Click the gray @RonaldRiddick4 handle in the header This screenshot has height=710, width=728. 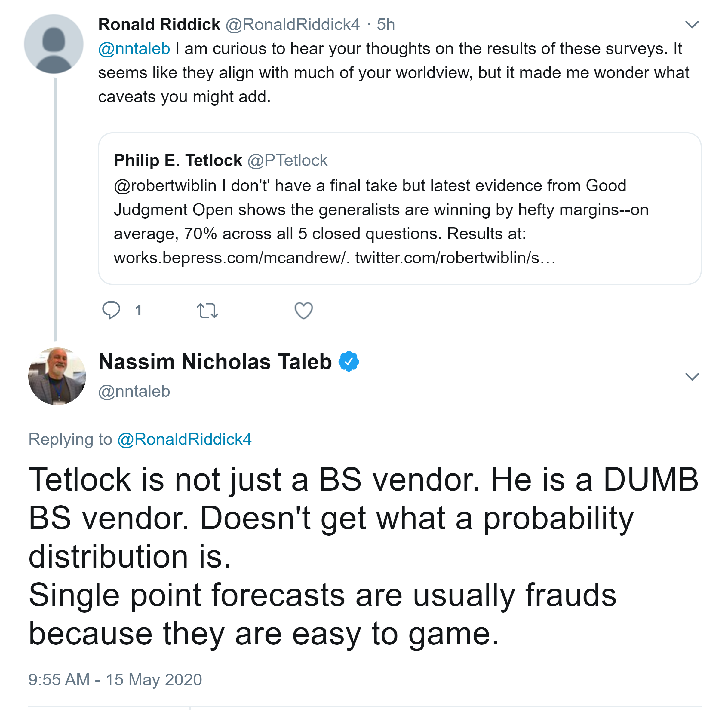pyautogui.click(x=292, y=25)
